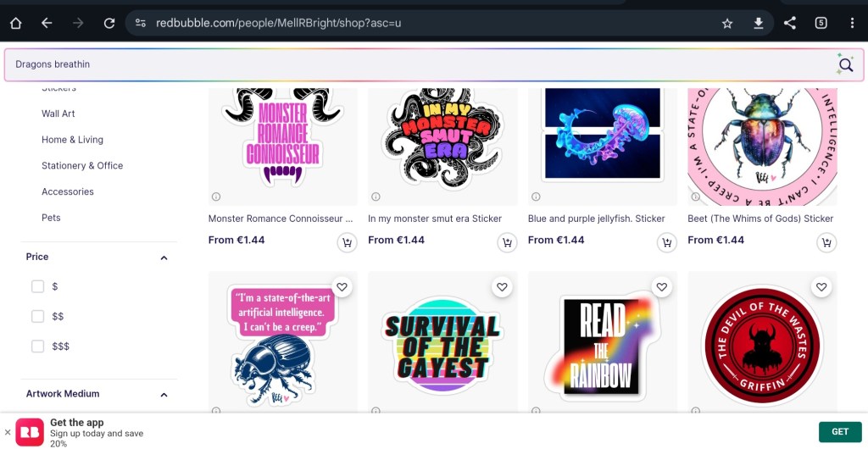Open site settings icon in address bar

click(x=141, y=23)
